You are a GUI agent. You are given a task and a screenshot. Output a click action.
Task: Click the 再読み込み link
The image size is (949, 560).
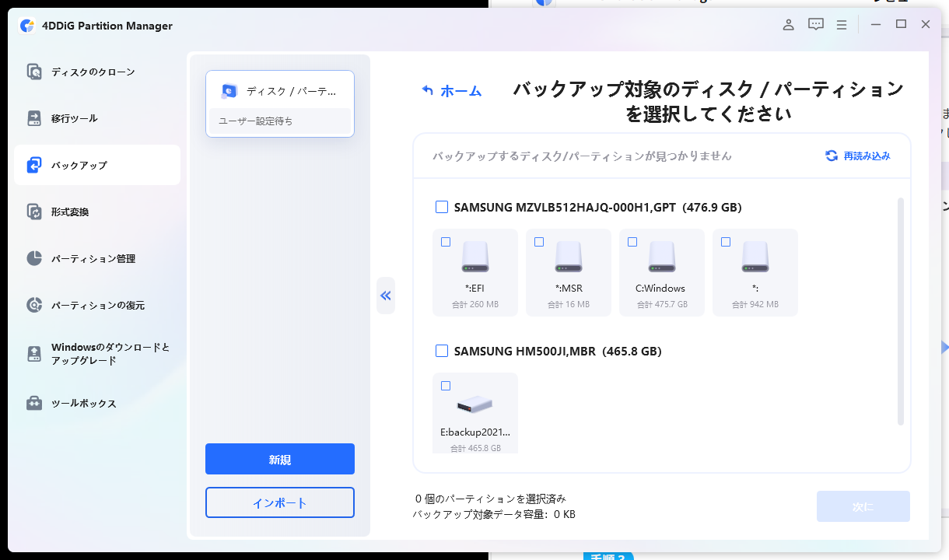[858, 156]
